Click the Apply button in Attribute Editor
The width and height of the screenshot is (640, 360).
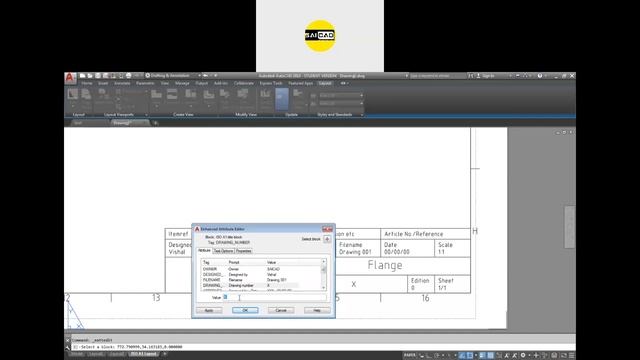pyautogui.click(x=209, y=311)
